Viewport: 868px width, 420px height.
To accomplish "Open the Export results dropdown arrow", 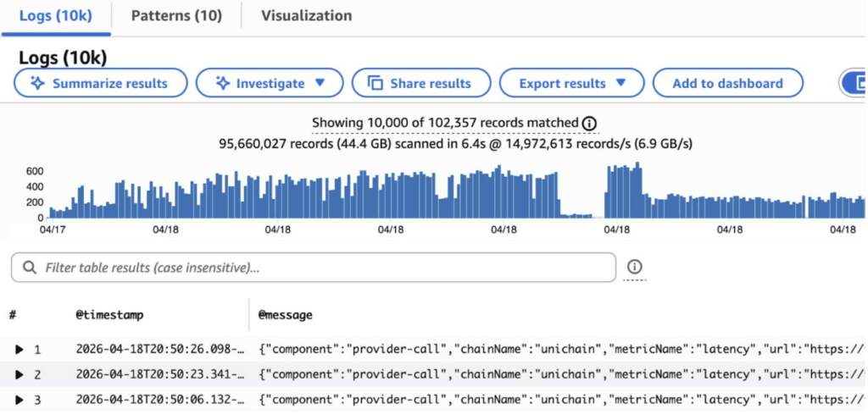I will [x=620, y=83].
